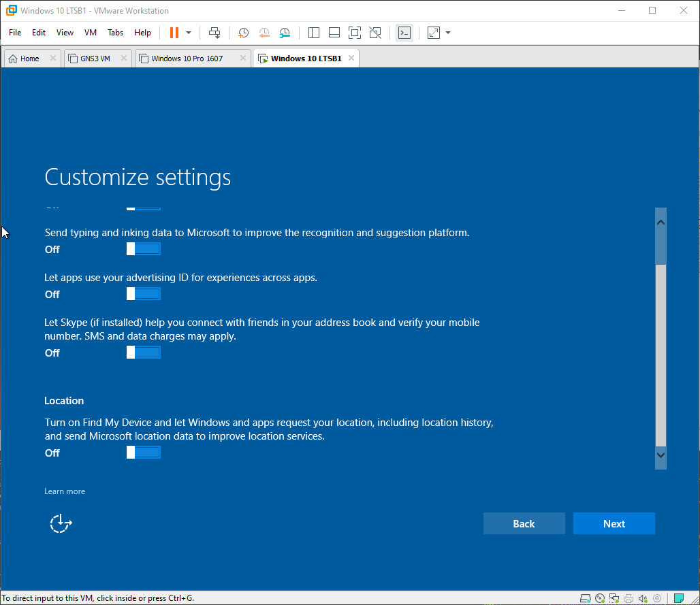This screenshot has width=700, height=605.
Task: Toggle the console view toolbar icon
Action: point(404,33)
